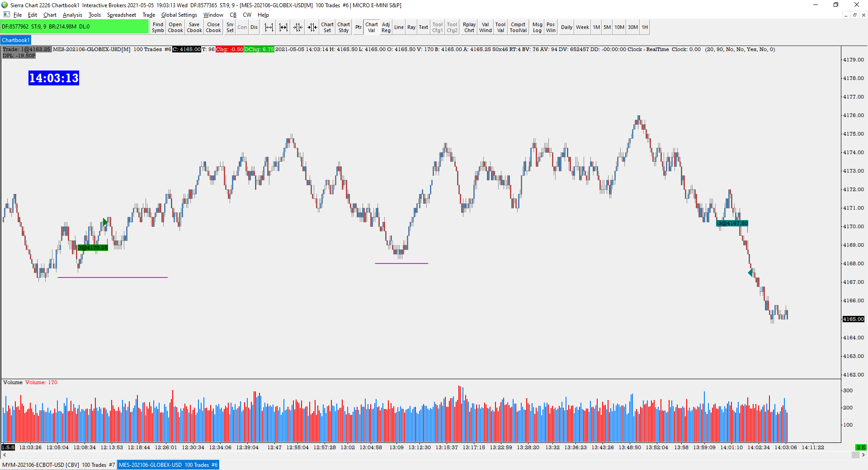Viewport: 868px width, 470px height.
Task: Open the Trade menu
Action: click(149, 15)
